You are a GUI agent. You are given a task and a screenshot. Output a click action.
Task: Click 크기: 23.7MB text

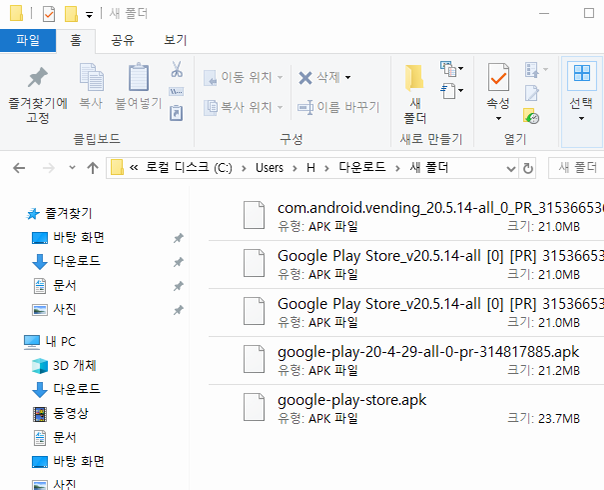coord(544,418)
